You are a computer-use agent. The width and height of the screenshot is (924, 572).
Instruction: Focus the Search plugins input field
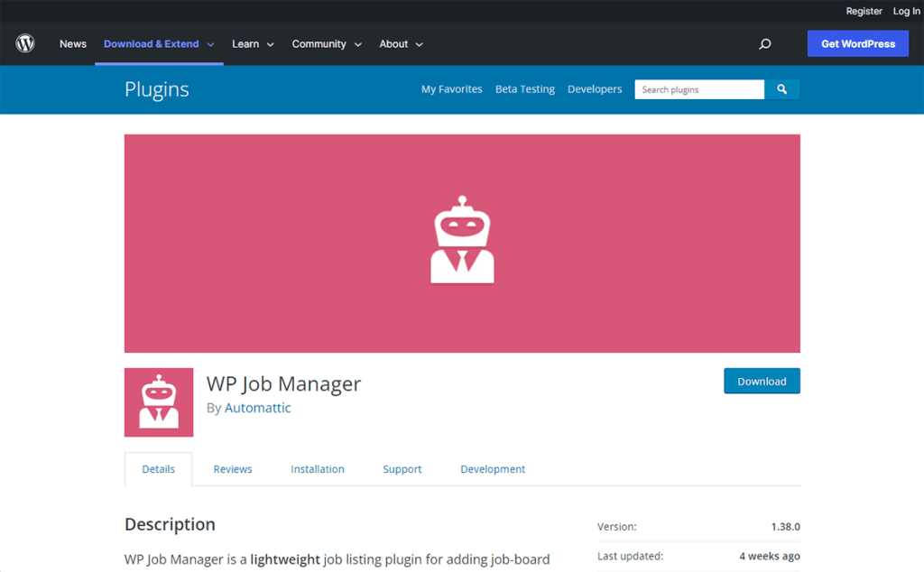click(699, 89)
